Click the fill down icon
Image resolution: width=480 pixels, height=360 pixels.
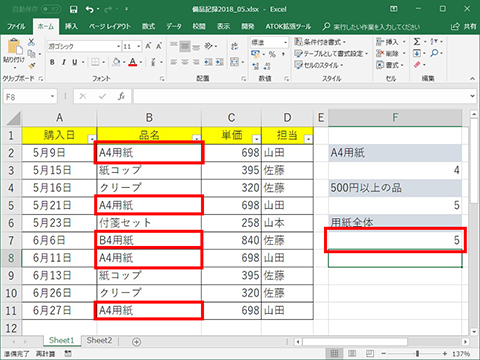417,53
